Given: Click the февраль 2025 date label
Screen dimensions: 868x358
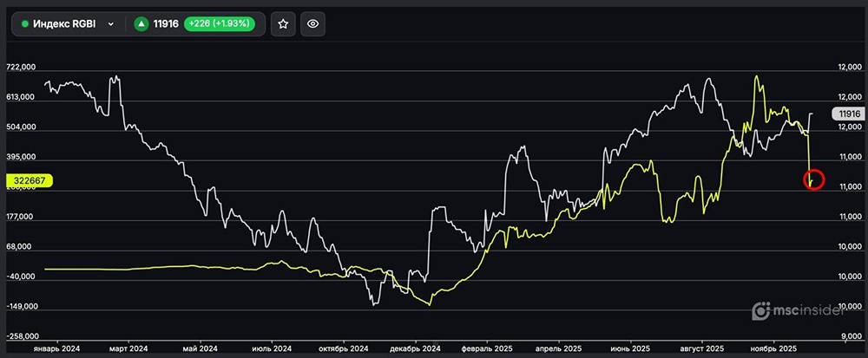Looking at the screenshot, I should point(487,348).
